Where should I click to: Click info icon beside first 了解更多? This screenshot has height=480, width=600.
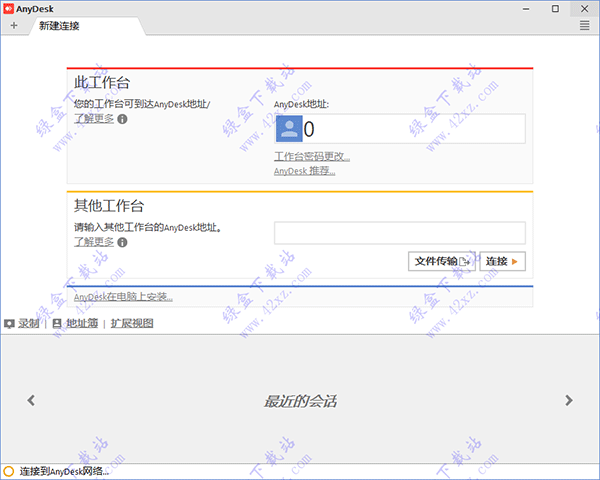(122, 119)
